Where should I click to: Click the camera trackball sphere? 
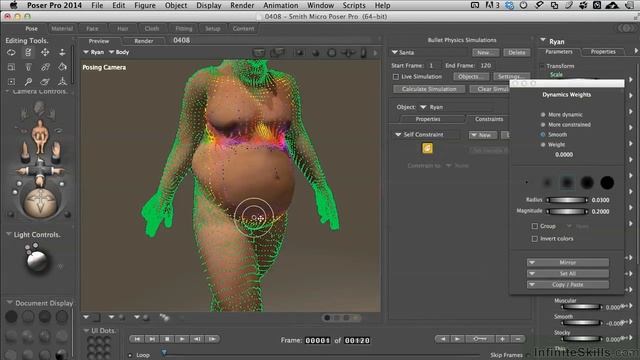click(x=40, y=203)
